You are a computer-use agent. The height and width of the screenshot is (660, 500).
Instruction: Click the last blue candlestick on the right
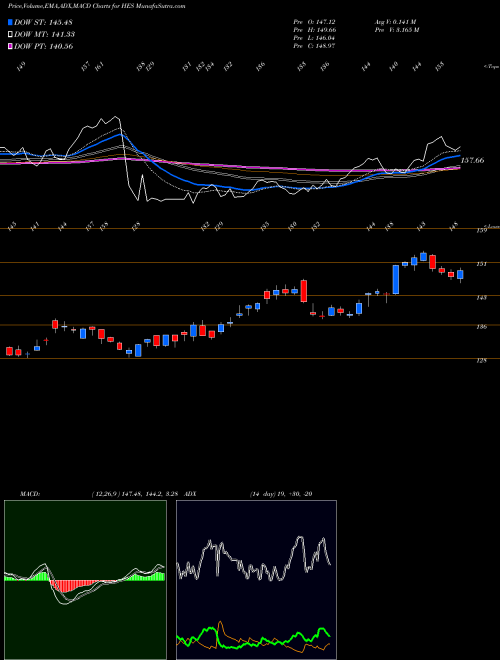[460, 274]
